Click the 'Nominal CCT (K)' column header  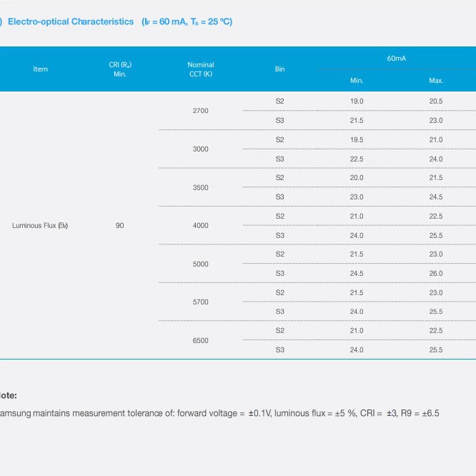pyautogui.click(x=201, y=69)
